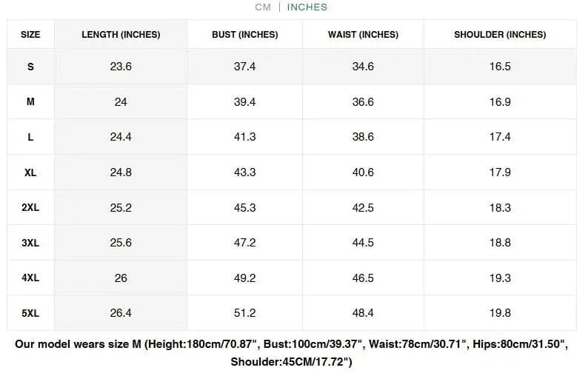Click the BUST (INCHES) column header

pos(244,35)
